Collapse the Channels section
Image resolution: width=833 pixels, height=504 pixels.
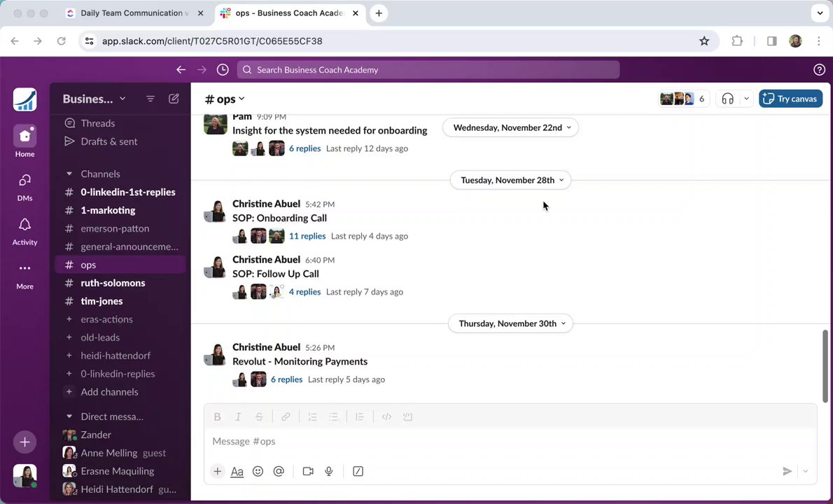click(x=69, y=174)
